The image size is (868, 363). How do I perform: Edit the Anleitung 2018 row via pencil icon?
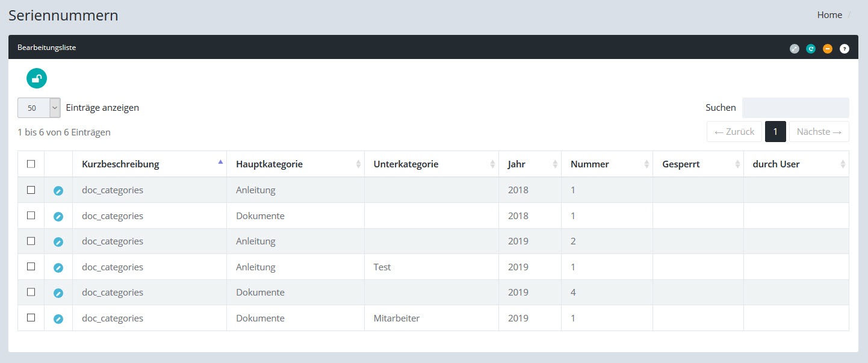tap(58, 191)
